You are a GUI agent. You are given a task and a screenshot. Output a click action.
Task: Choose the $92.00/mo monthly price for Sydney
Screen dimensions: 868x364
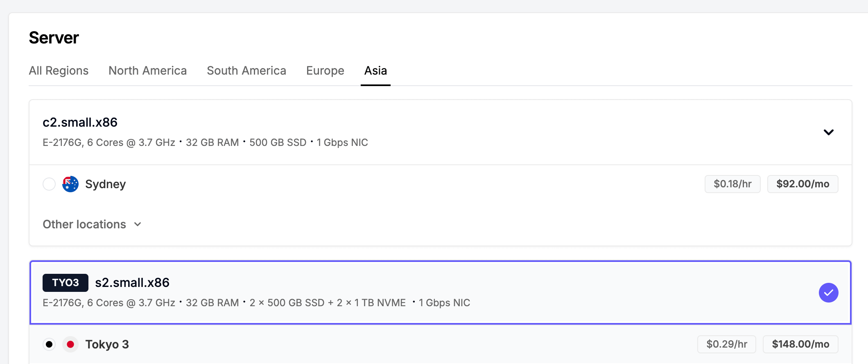pyautogui.click(x=802, y=184)
